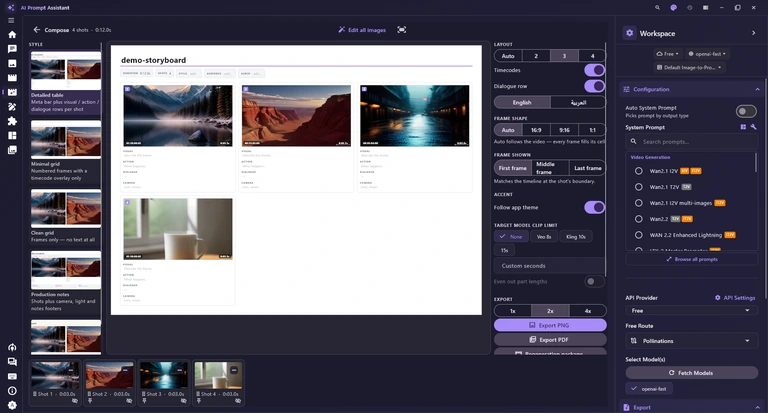Open Browse all prompts link
The height and width of the screenshot is (413, 768).
(692, 259)
